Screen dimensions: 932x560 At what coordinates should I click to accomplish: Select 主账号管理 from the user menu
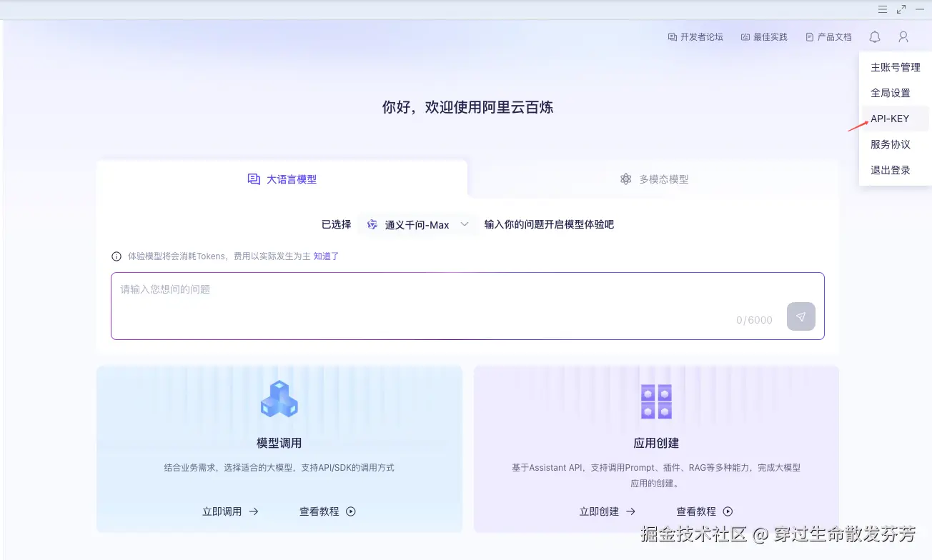click(896, 67)
